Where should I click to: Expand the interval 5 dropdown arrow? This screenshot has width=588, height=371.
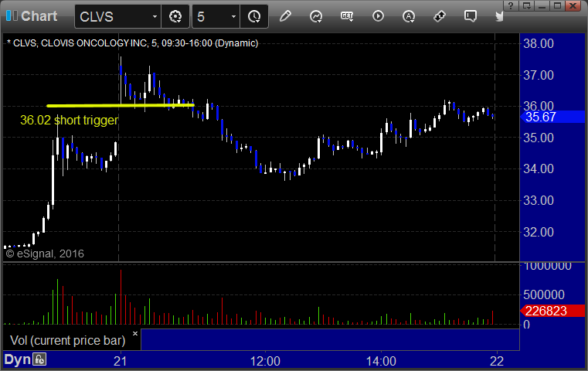[233, 16]
